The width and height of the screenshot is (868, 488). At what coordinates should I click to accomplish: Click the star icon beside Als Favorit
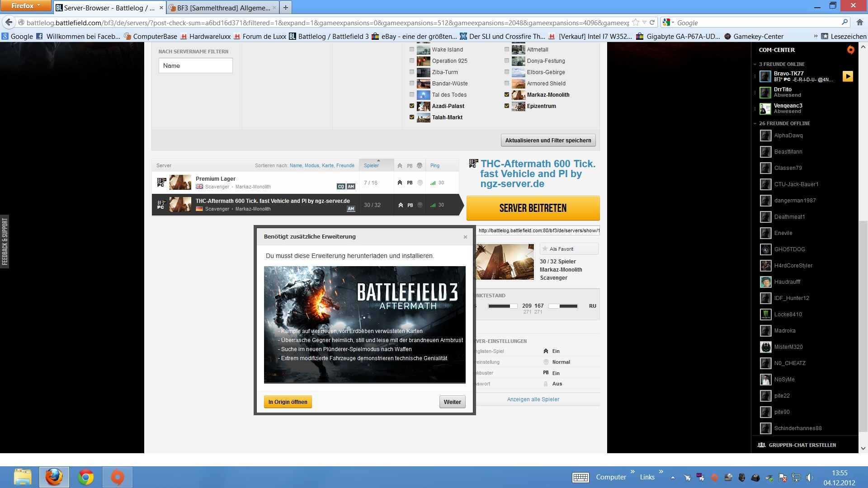coord(545,249)
